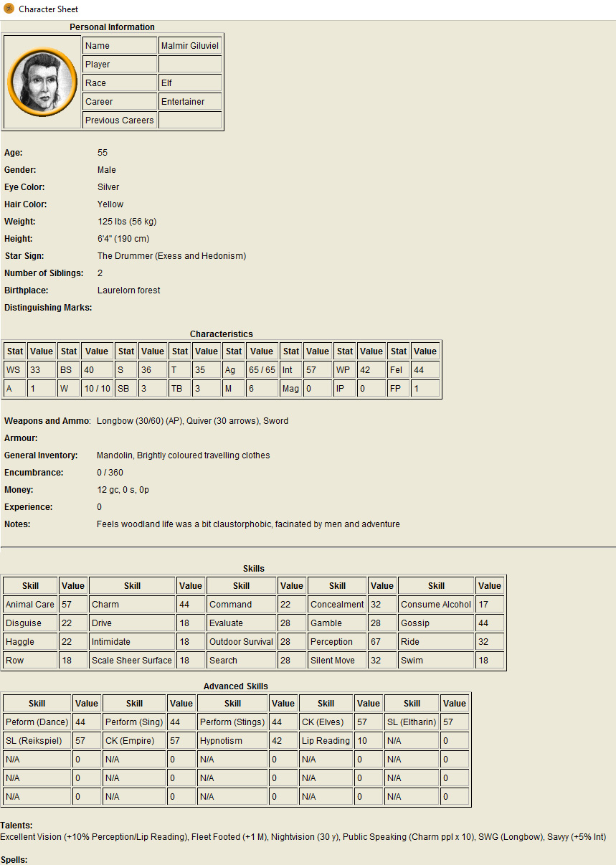Click the elf character portrait
This screenshot has width=616, height=865.
click(42, 82)
